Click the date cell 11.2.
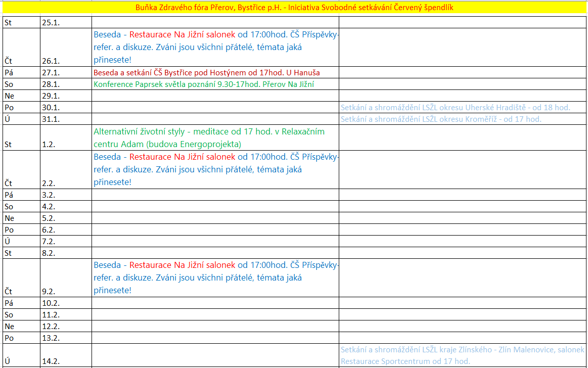Screen dimensions: 588x368 coord(66,314)
